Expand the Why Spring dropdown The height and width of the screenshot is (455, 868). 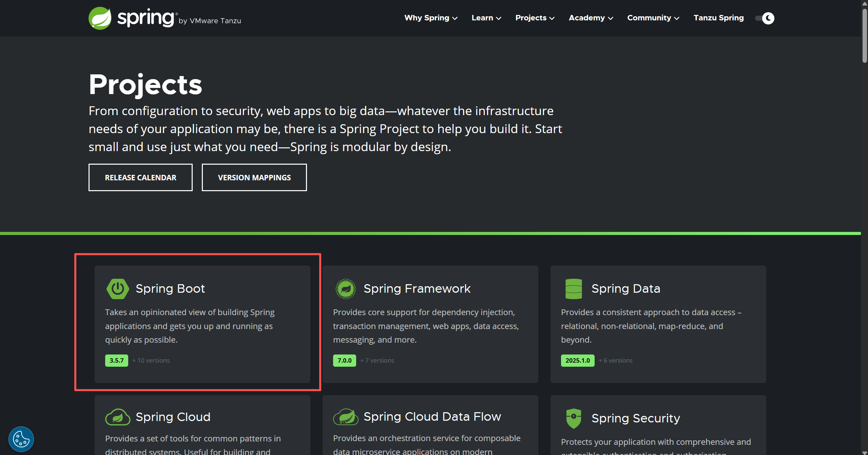(431, 18)
